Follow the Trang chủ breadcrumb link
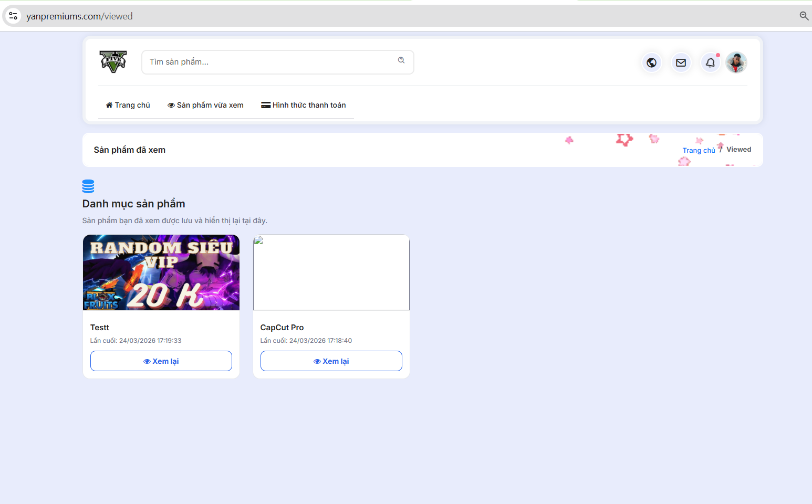This screenshot has width=812, height=504. pos(699,150)
